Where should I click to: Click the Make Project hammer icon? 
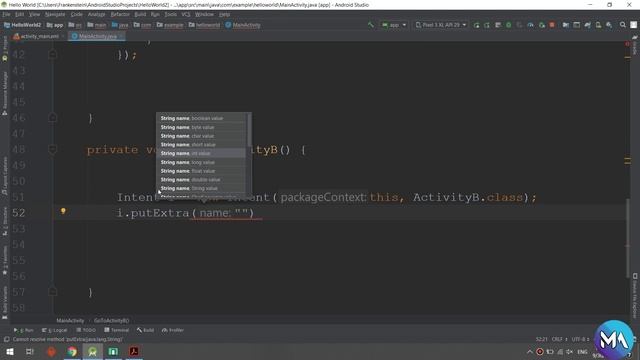tap(371, 25)
